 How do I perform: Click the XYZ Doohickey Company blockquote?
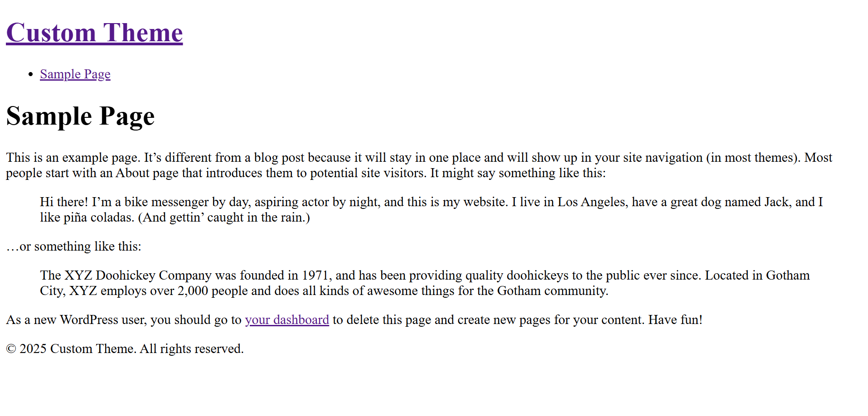tap(425, 283)
